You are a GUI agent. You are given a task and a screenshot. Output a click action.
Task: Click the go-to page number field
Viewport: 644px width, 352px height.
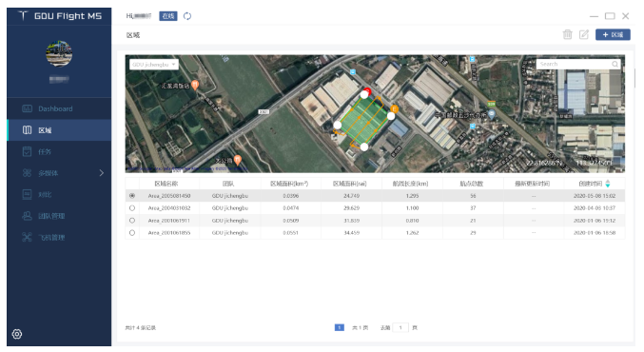tap(400, 328)
